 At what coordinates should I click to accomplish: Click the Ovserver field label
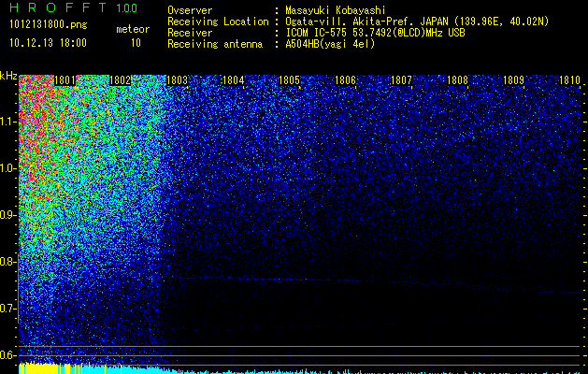pyautogui.click(x=190, y=10)
